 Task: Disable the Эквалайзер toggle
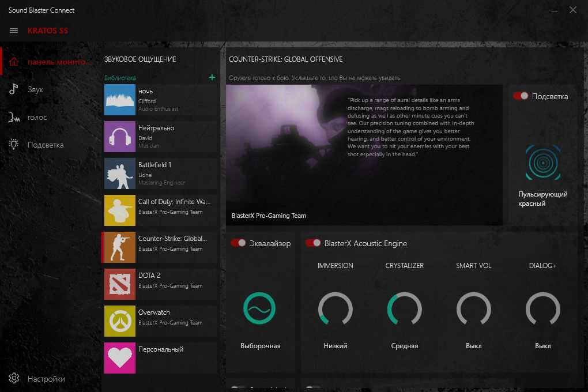coord(238,243)
